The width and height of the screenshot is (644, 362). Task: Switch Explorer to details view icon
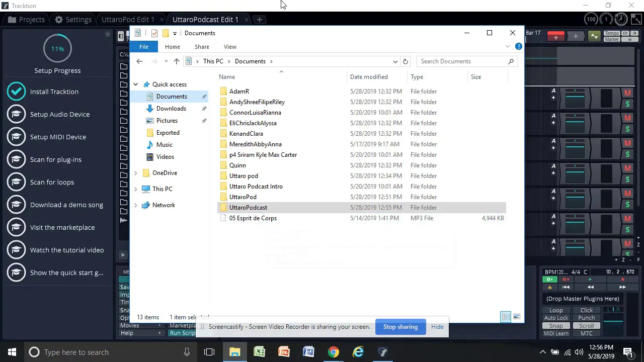[x=506, y=317]
